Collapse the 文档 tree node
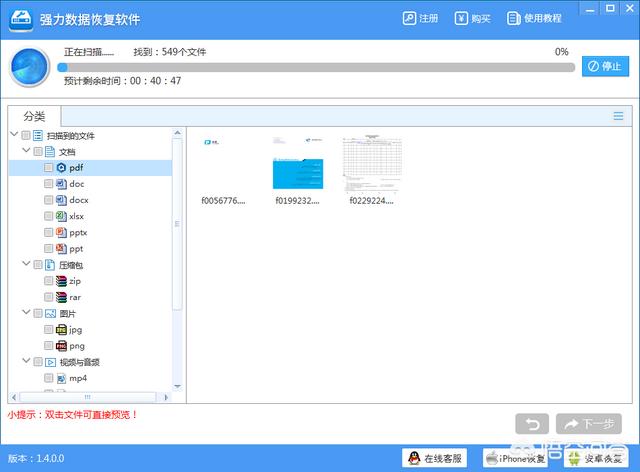Image resolution: width=640 pixels, height=472 pixels. (26, 151)
